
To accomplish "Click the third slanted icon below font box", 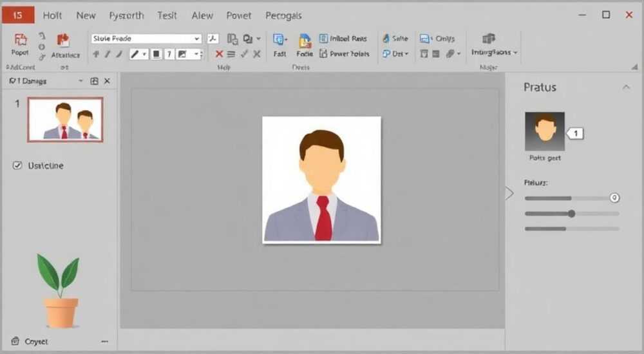I will click(x=120, y=54).
